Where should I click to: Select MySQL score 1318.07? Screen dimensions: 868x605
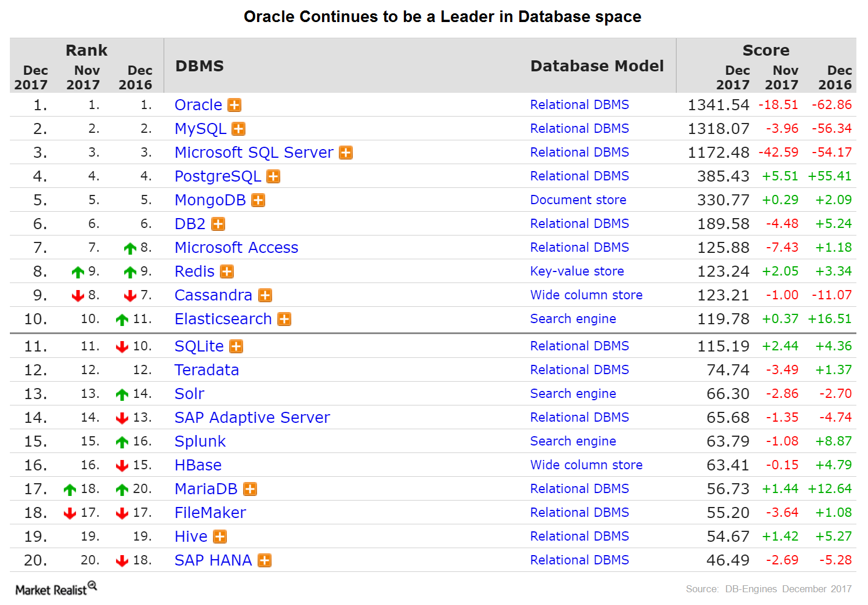pos(718,129)
